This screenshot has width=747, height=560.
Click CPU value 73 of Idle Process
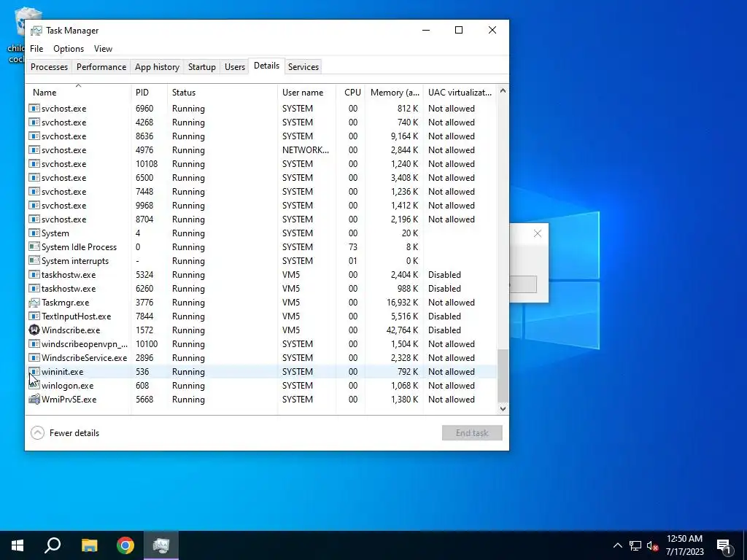(352, 247)
